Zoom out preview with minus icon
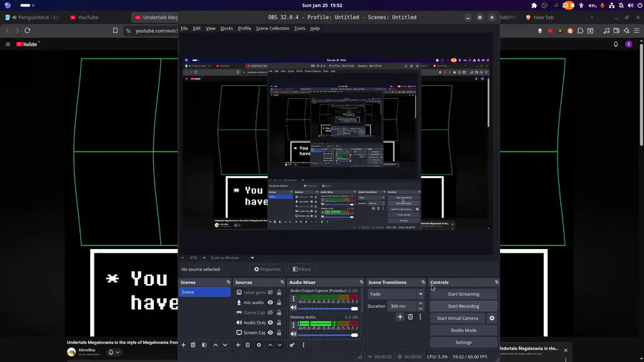Image resolution: width=644 pixels, height=362 pixels. (x=182, y=258)
